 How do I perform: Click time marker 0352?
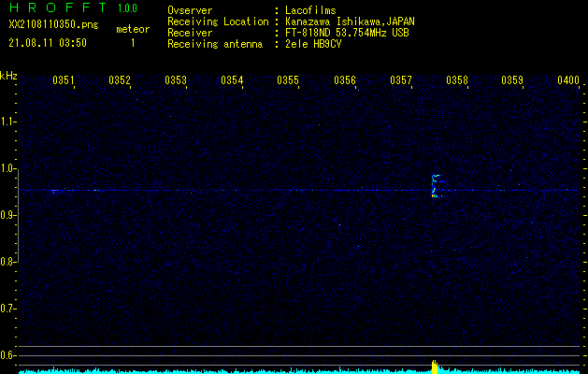[x=120, y=80]
